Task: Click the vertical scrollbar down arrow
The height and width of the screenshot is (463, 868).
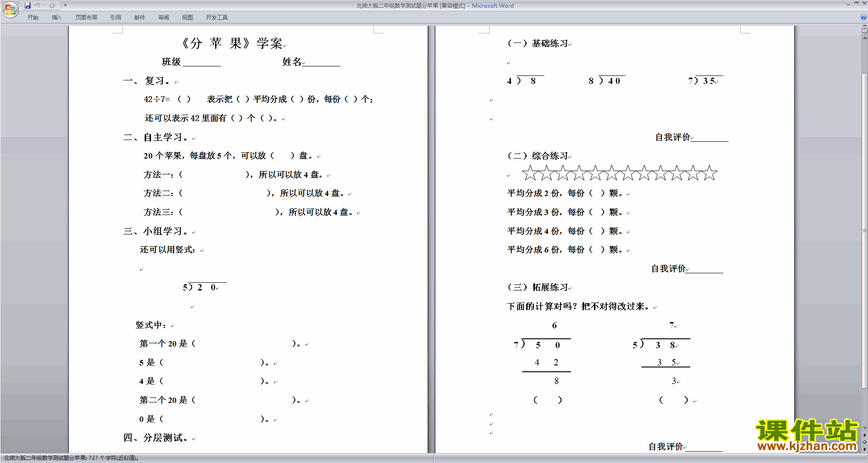Action: 864,428
